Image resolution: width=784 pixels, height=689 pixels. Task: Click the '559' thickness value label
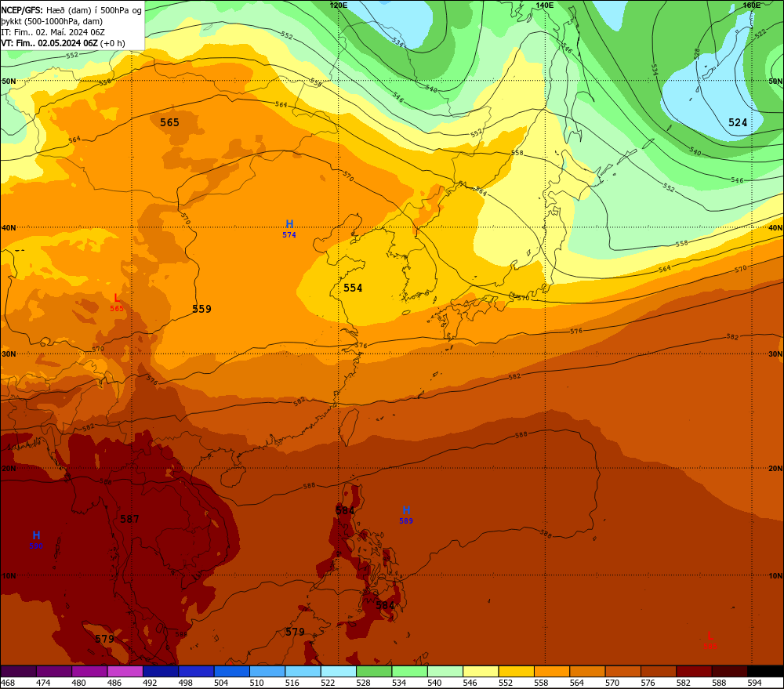202,309
